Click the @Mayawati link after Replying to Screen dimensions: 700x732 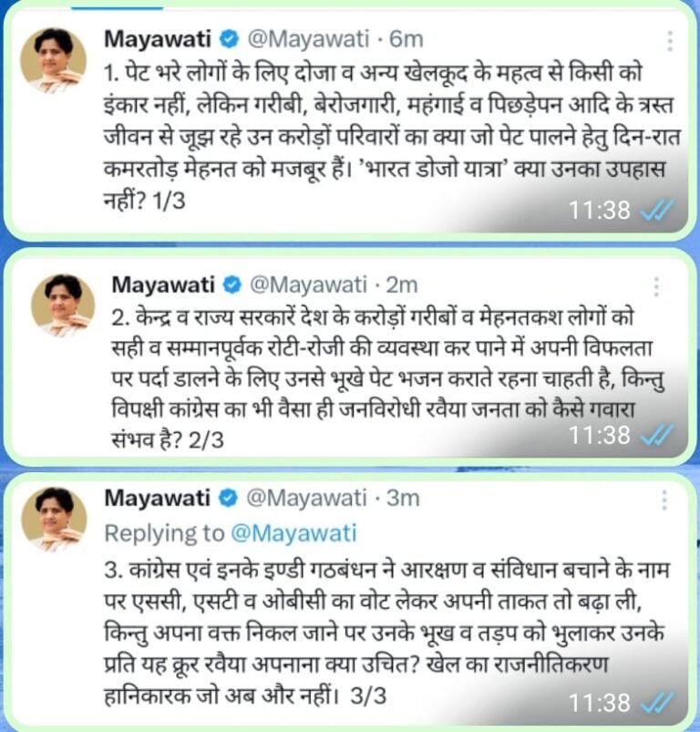coord(294,533)
